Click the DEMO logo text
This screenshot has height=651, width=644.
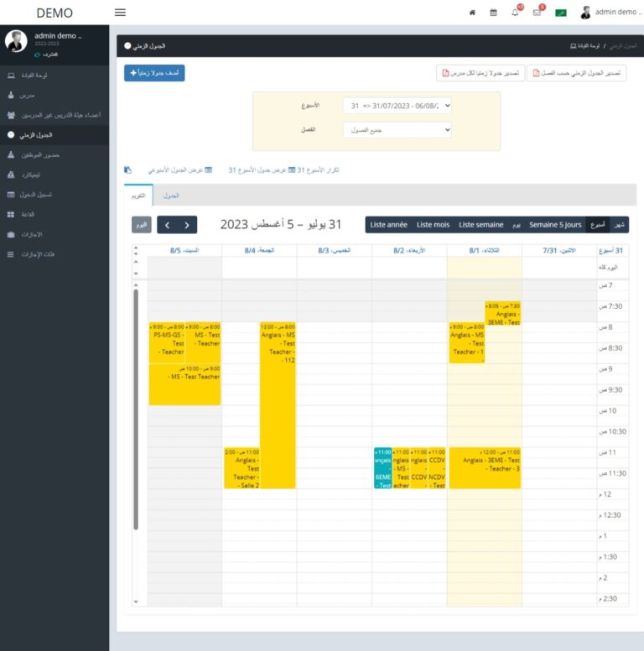pos(55,13)
